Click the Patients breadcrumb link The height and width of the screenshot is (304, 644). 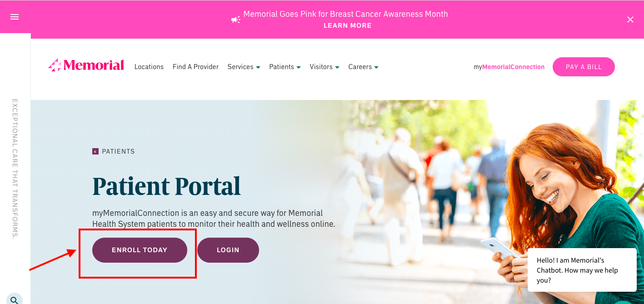point(118,151)
